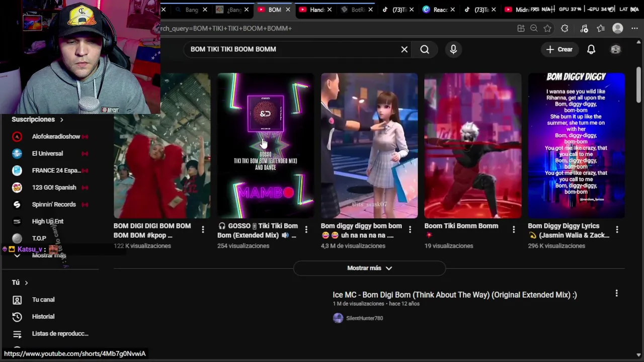
Task: Open options menu for Boom Tiki Bomm Bomm short
Action: click(x=513, y=230)
